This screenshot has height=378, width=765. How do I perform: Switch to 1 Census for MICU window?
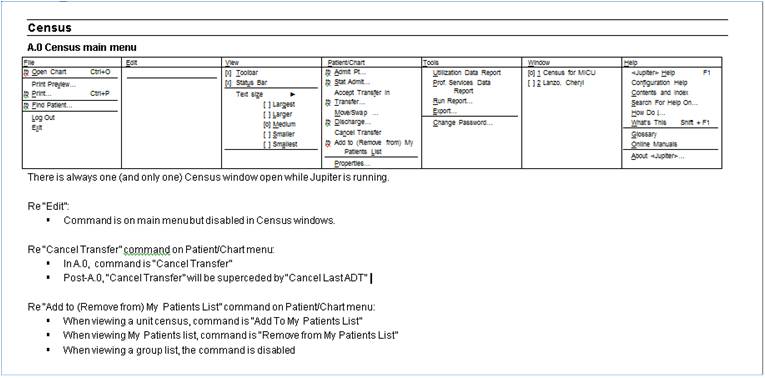point(562,73)
